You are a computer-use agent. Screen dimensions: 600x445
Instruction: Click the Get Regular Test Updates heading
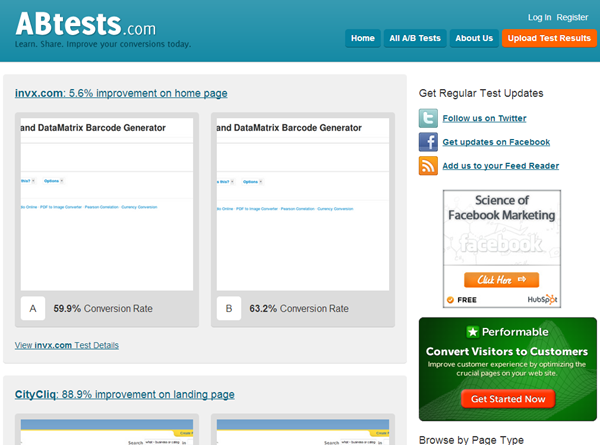pyautogui.click(x=481, y=93)
